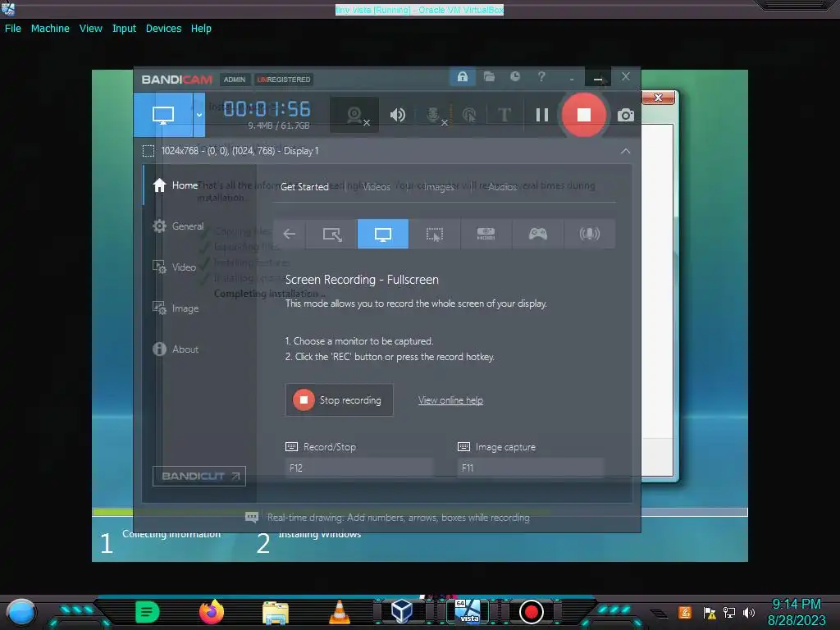Viewport: 840px width, 630px height.
Task: Click the network icon in system tray
Action: [x=728, y=612]
